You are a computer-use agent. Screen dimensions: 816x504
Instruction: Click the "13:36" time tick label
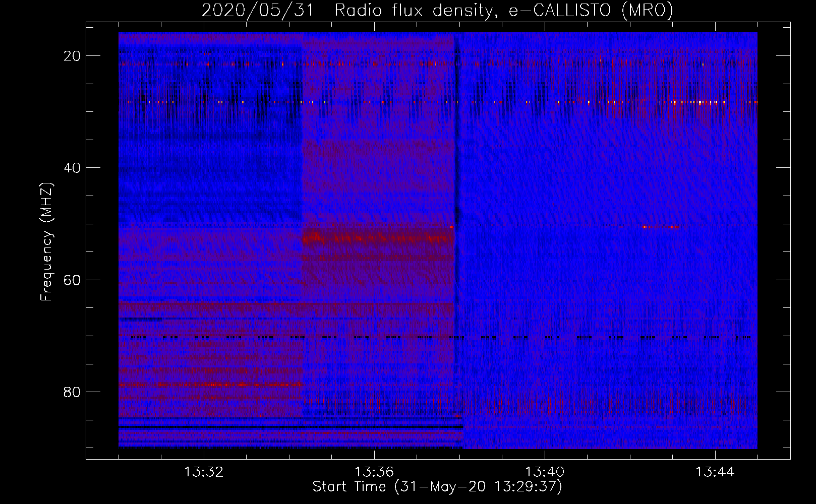[374, 472]
